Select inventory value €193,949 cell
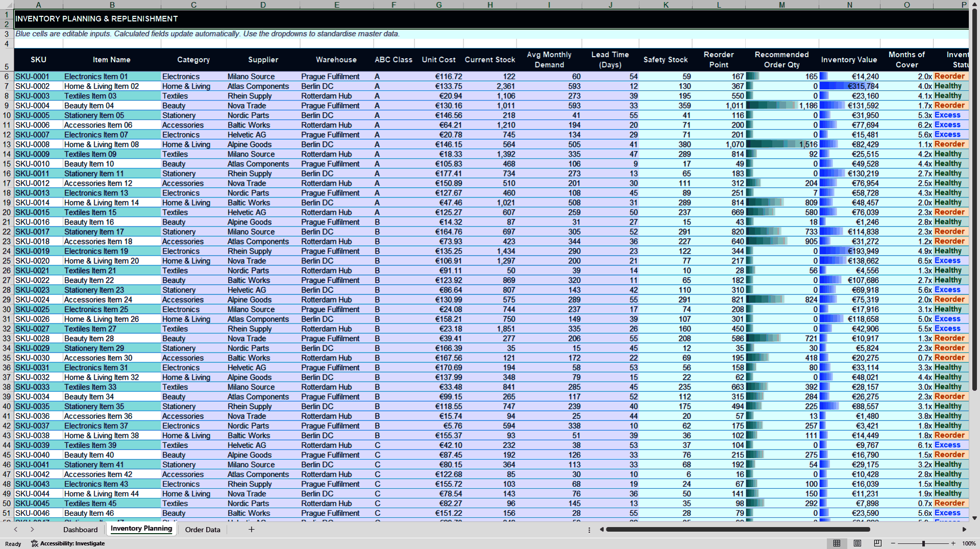The height and width of the screenshot is (549, 980). point(850,251)
